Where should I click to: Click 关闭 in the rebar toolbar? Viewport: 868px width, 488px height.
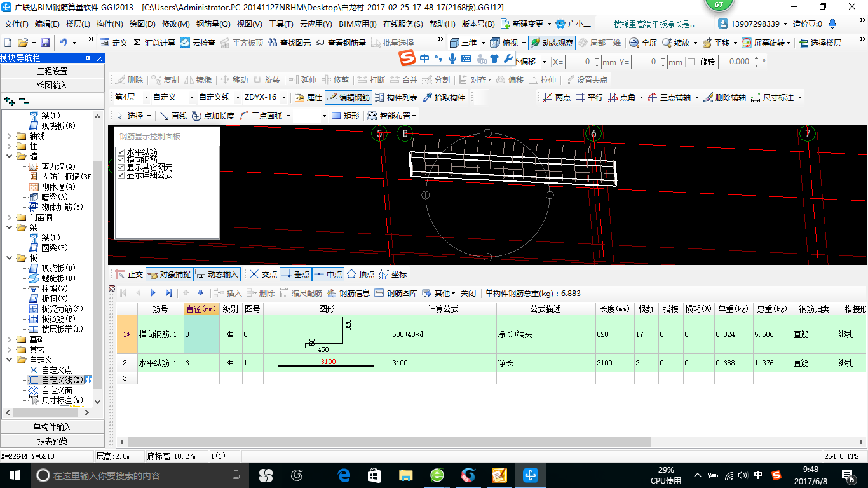pyautogui.click(x=468, y=293)
